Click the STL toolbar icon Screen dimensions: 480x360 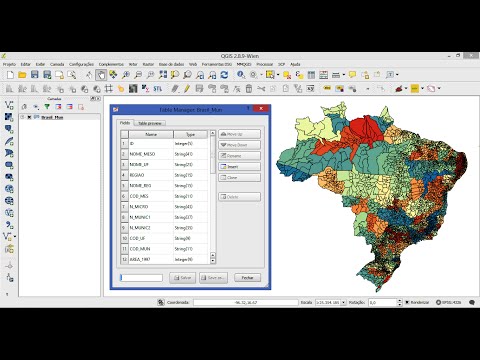(x=158, y=89)
